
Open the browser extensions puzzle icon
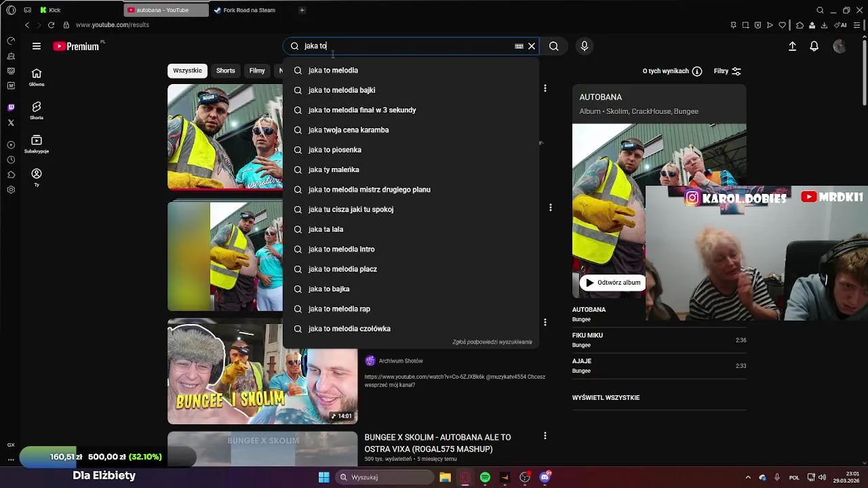coord(800,25)
